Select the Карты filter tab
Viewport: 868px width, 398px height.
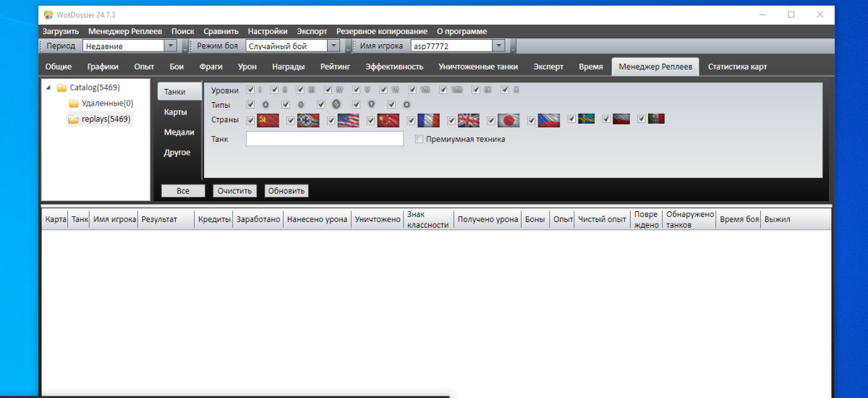(x=176, y=112)
